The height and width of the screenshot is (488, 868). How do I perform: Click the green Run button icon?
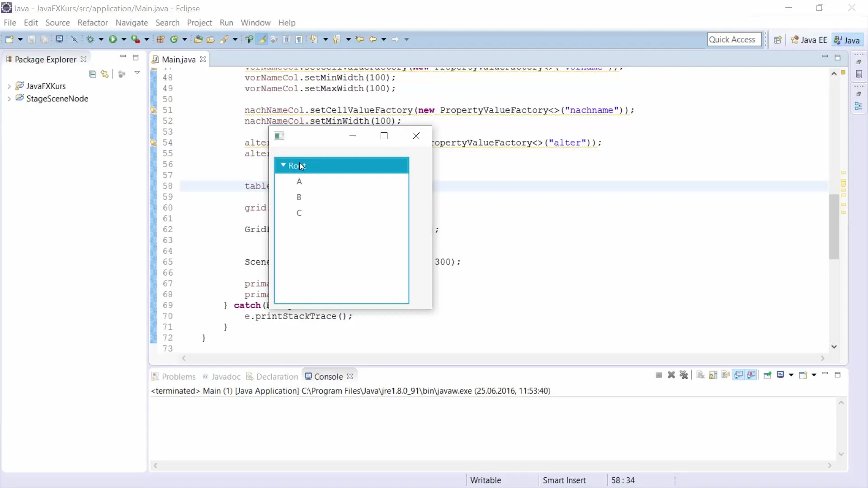[113, 39]
